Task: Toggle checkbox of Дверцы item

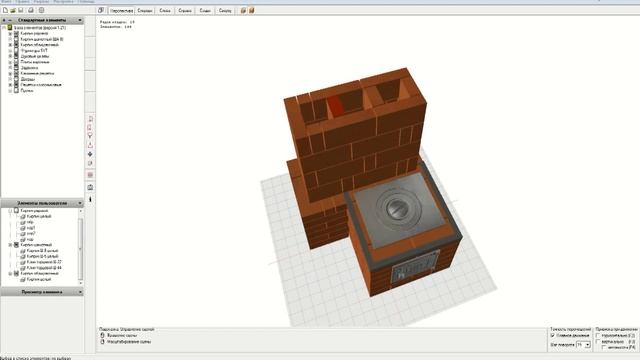Action: coord(16,79)
